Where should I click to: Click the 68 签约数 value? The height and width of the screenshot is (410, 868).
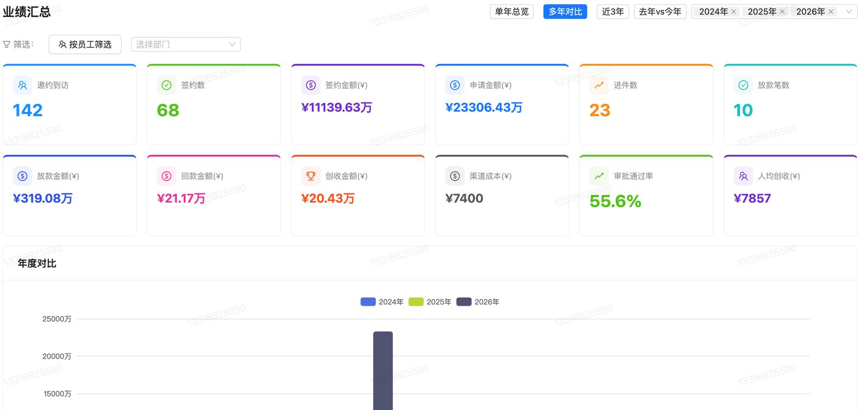168,110
